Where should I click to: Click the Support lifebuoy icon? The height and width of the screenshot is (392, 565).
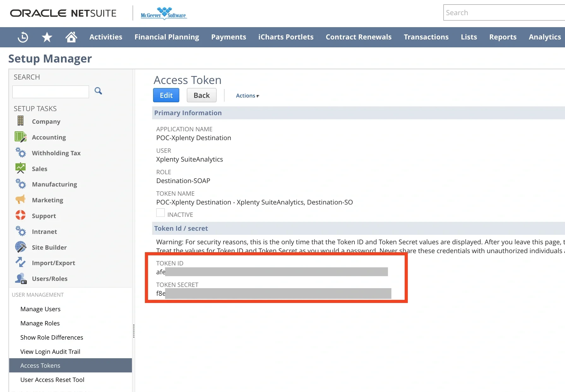point(20,215)
